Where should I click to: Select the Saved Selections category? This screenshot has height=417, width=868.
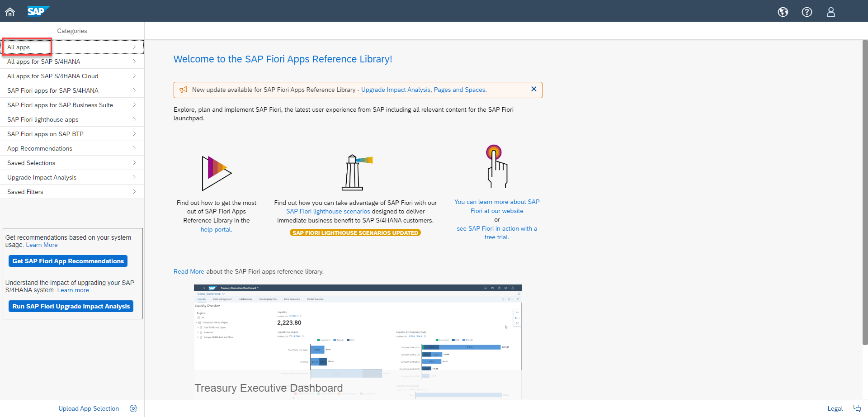click(72, 163)
